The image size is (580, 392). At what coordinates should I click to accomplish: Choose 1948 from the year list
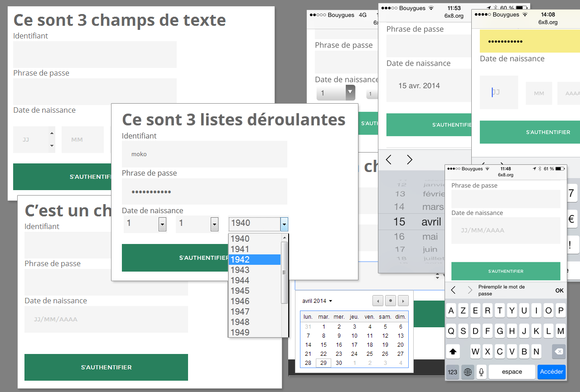[240, 322]
